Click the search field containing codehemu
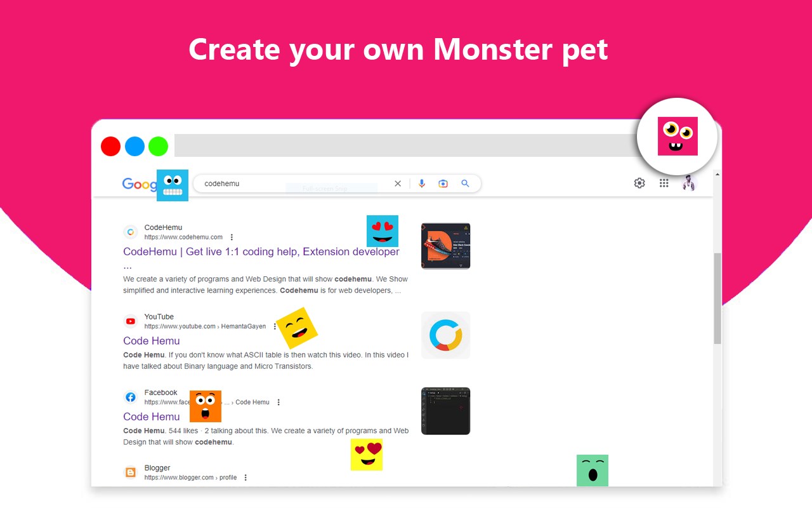The height and width of the screenshot is (508, 812). click(x=337, y=184)
